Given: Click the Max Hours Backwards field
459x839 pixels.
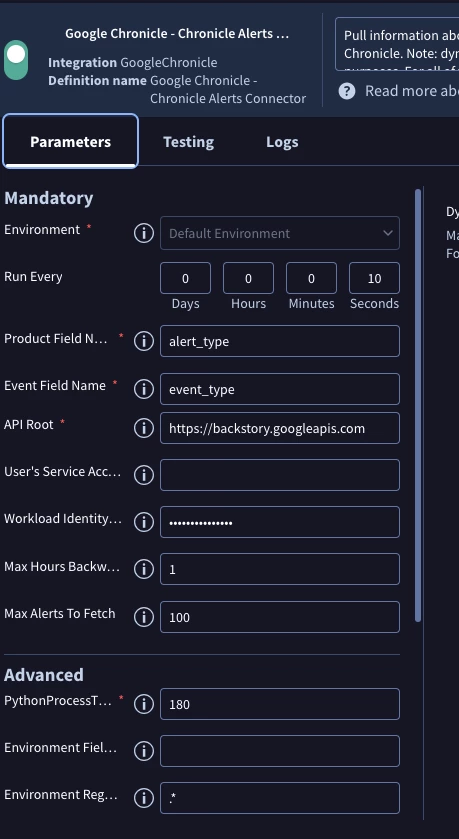Looking at the screenshot, I should [280, 569].
